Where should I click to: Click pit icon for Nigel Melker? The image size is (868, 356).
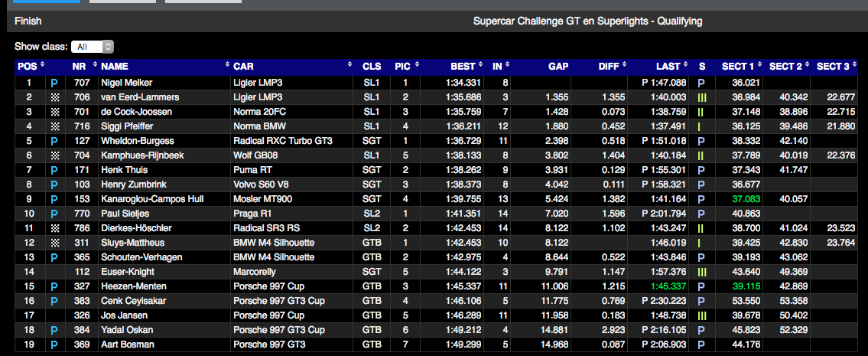[54, 83]
